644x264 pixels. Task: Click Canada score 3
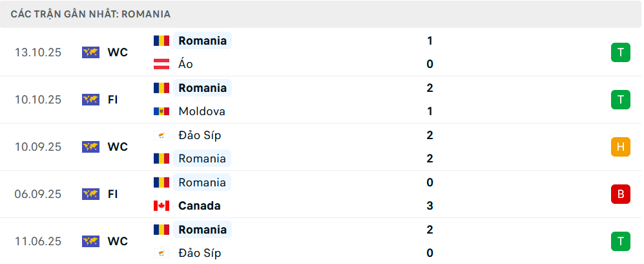430,206
